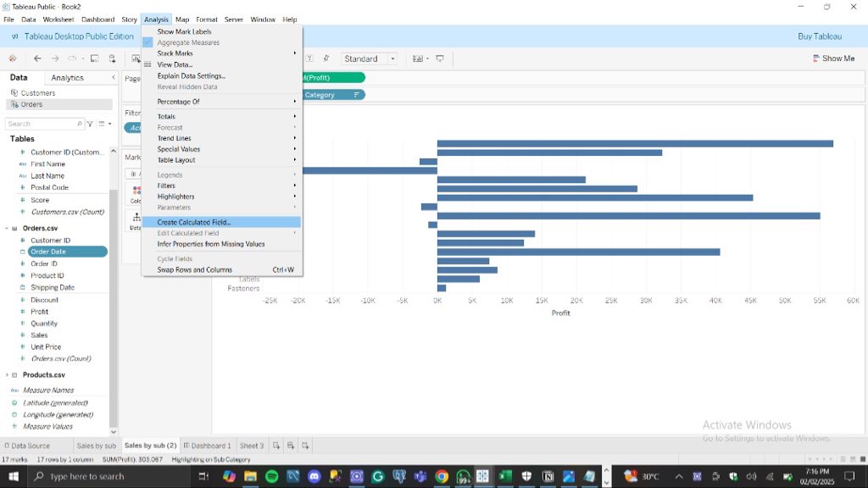The width and height of the screenshot is (868, 488).
Task: Click the Add new data source icon
Action: pos(113,58)
